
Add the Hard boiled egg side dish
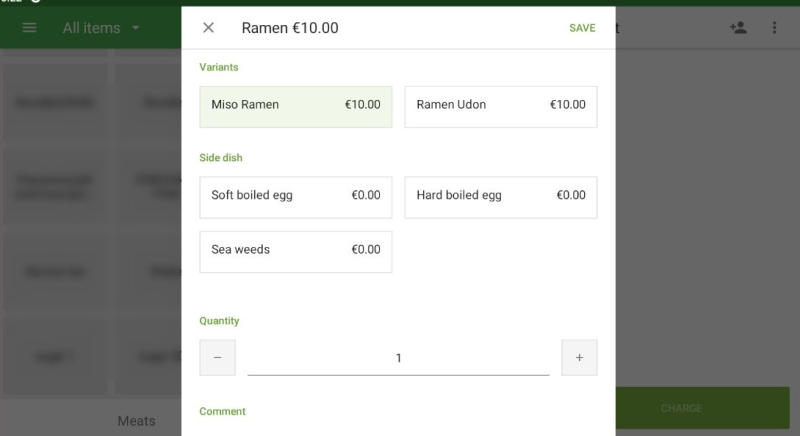[500, 197]
